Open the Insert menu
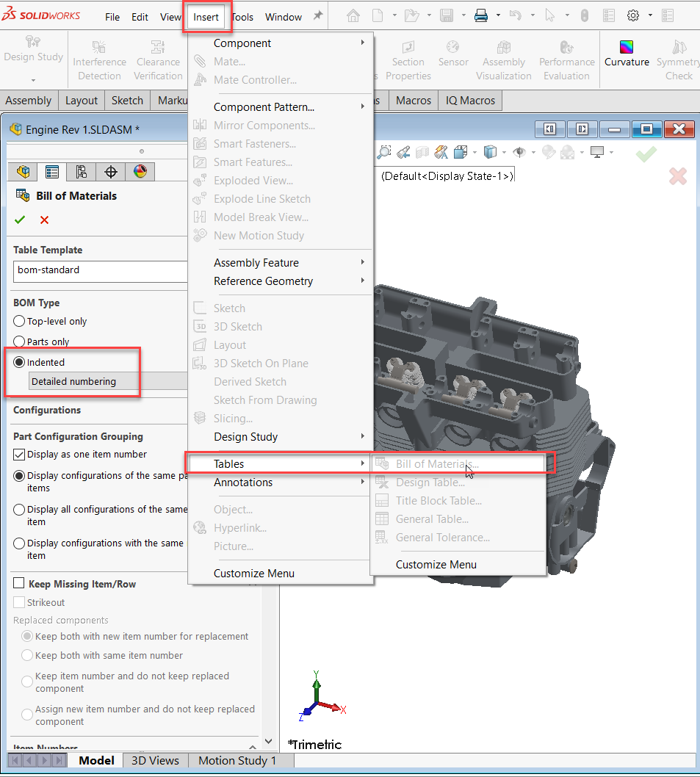This screenshot has width=700, height=777. click(206, 17)
